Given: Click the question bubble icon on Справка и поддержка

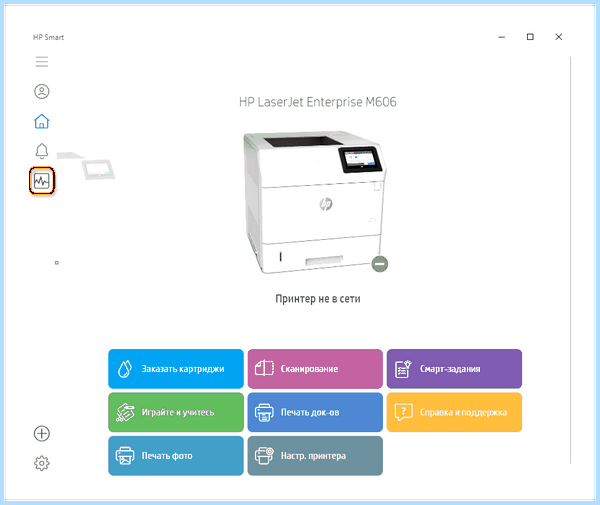Looking at the screenshot, I should point(403,412).
